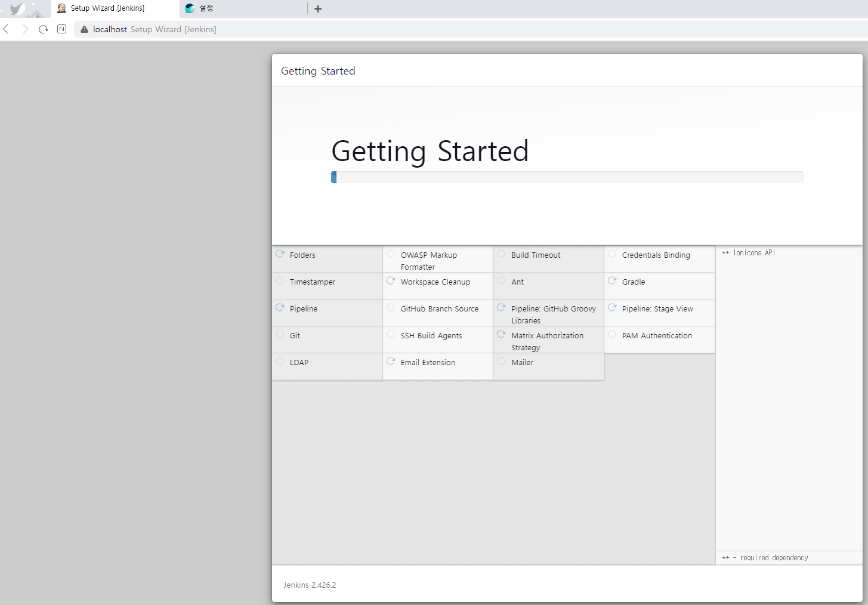Click the bird logo at the tab bar start
The image size is (868, 605).
pyautogui.click(x=18, y=9)
